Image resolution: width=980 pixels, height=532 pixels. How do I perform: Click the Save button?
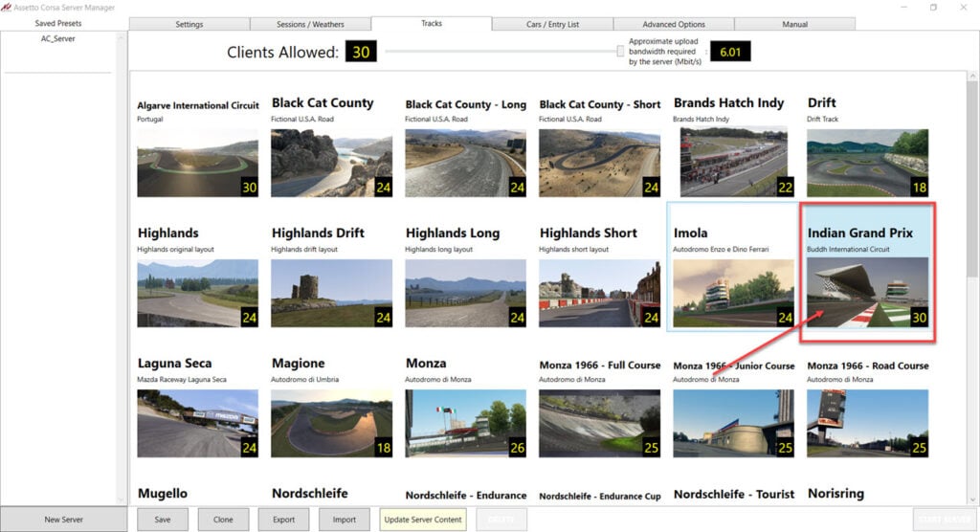(x=163, y=520)
